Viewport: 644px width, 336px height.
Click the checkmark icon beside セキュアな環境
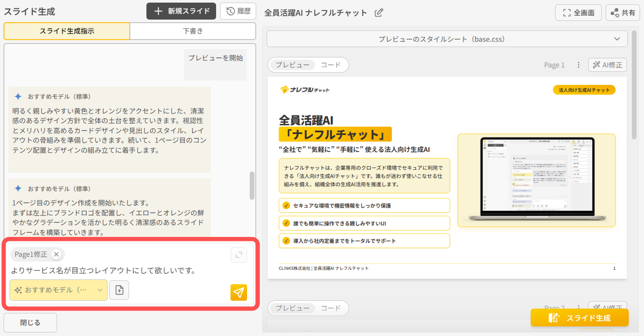(286, 205)
